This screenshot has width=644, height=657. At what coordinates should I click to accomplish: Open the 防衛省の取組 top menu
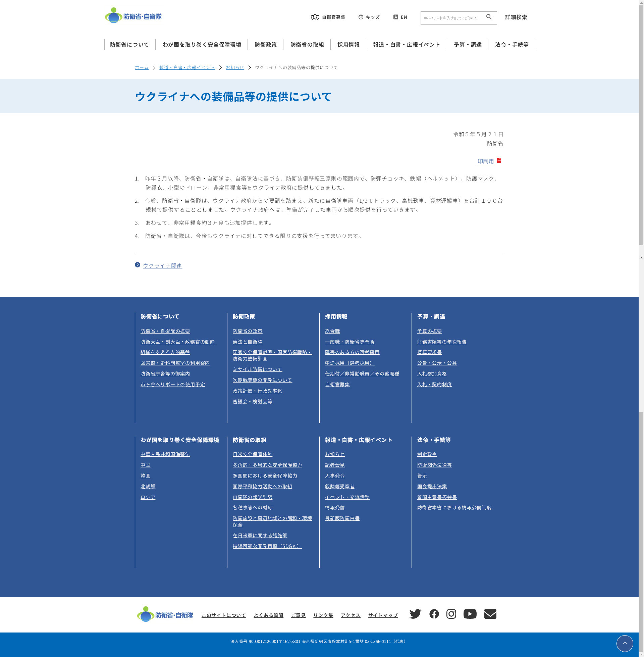[307, 45]
